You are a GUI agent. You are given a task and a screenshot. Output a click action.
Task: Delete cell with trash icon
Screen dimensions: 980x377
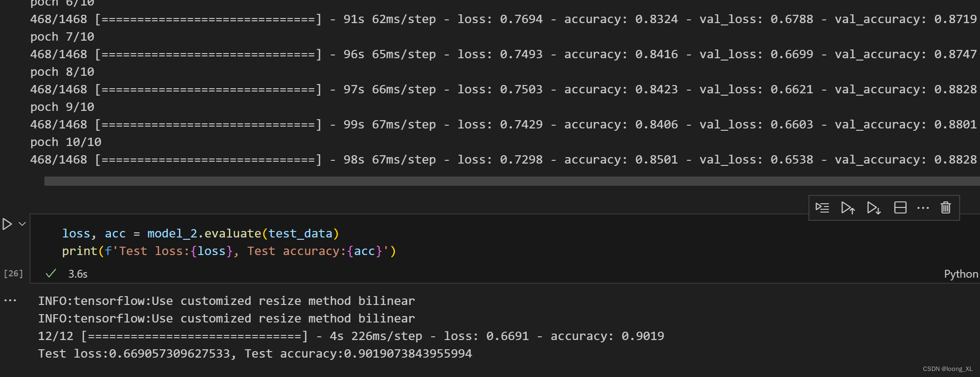(x=946, y=208)
